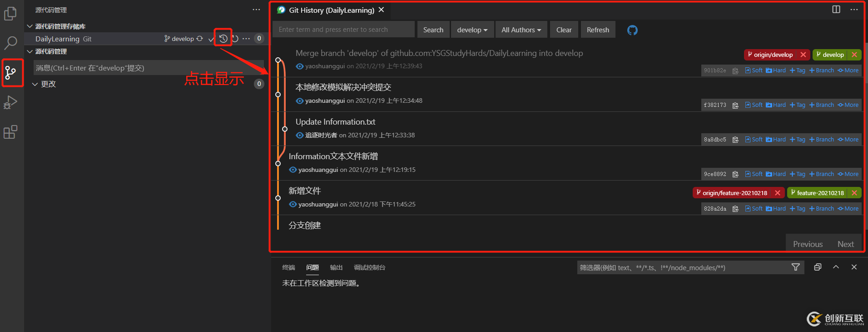868x332 pixels.
Task: Click eye icon beside 追逐时光者 author
Action: (300, 136)
